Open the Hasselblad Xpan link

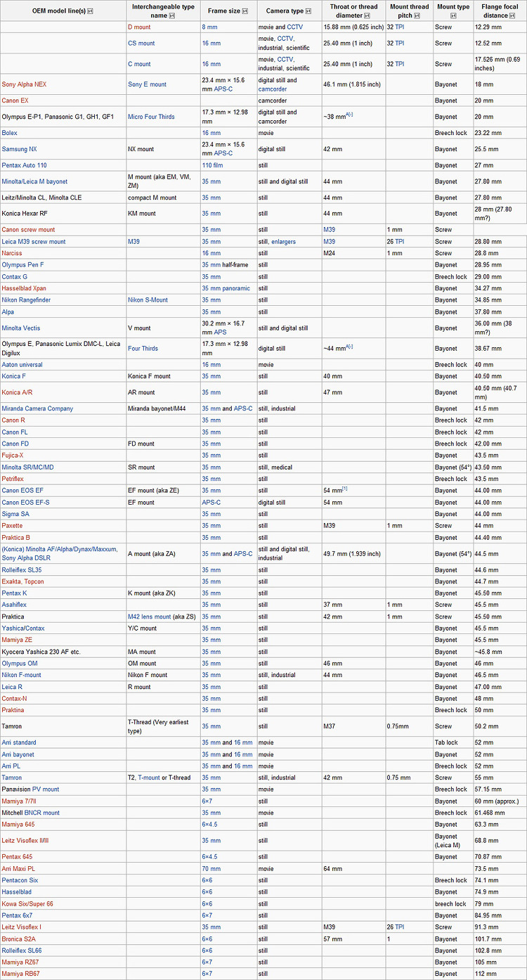click(x=24, y=288)
